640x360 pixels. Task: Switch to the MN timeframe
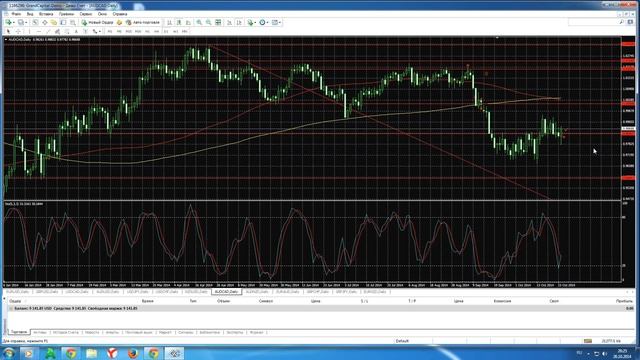(x=184, y=31)
